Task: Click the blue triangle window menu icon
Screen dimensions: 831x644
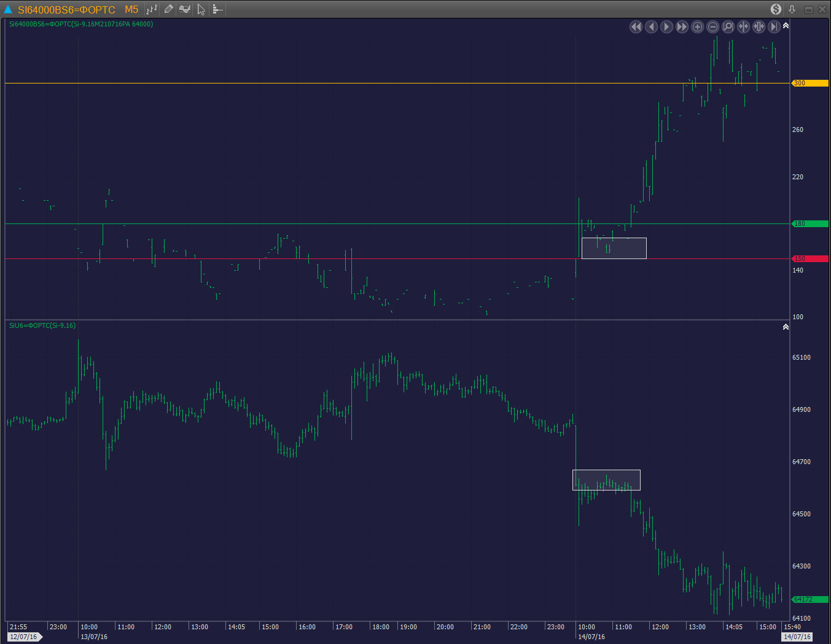Action: pyautogui.click(x=8, y=9)
